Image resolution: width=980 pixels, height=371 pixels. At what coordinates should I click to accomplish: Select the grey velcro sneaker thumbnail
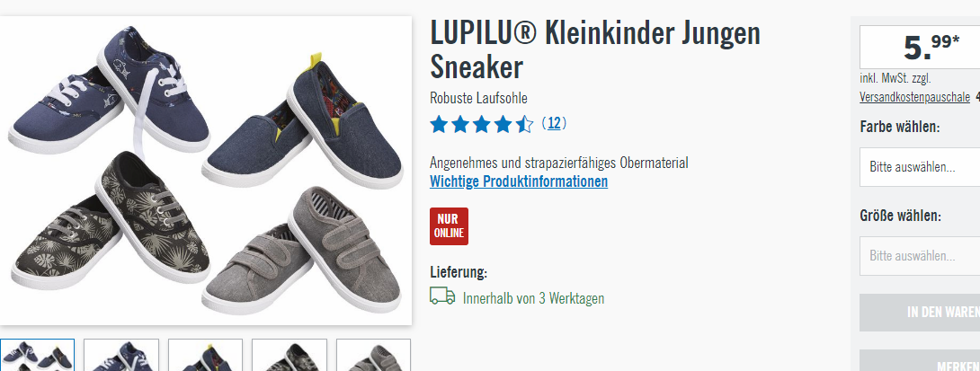(373, 355)
